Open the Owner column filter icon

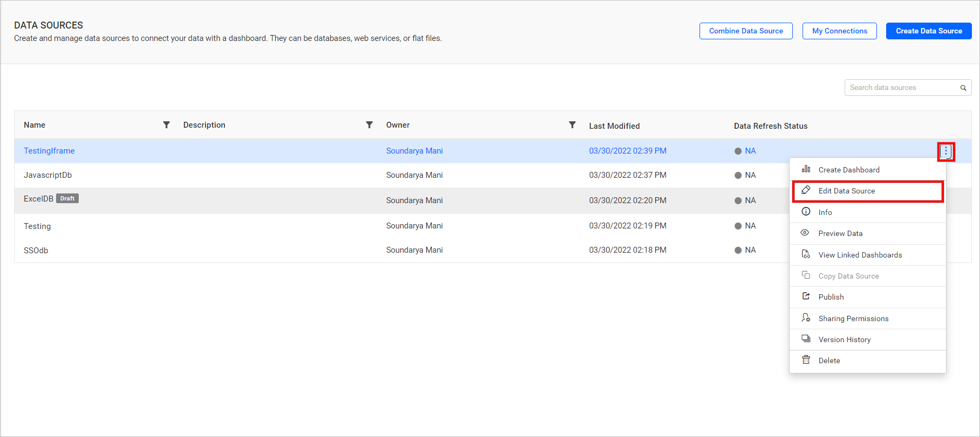(572, 125)
